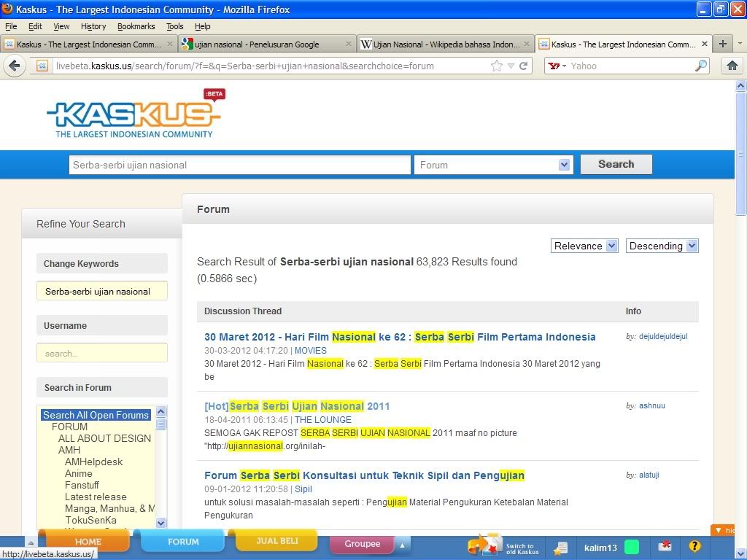
Task: Close the active Kaskus search results tab
Action: tap(705, 44)
